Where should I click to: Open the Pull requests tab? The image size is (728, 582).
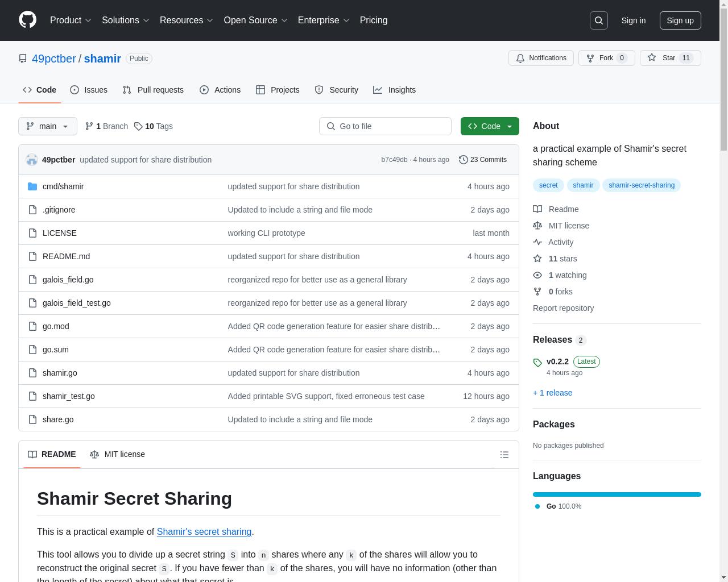(153, 90)
